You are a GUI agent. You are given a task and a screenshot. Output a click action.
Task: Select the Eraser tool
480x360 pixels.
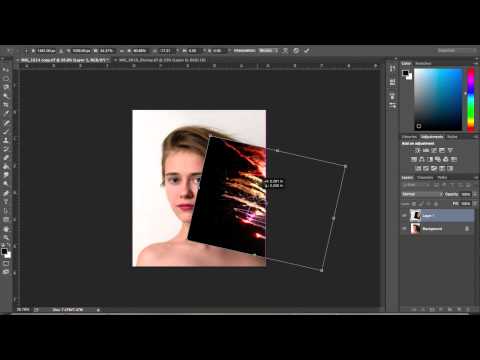point(6,157)
